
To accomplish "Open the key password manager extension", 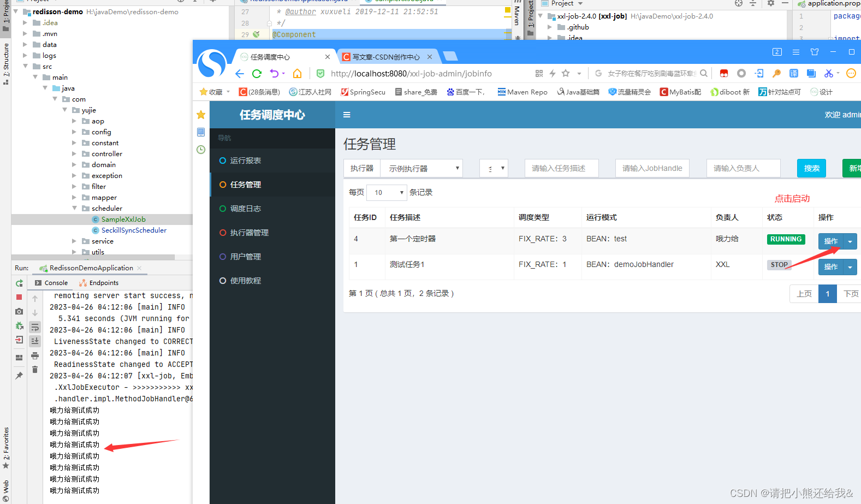I will click(x=776, y=73).
